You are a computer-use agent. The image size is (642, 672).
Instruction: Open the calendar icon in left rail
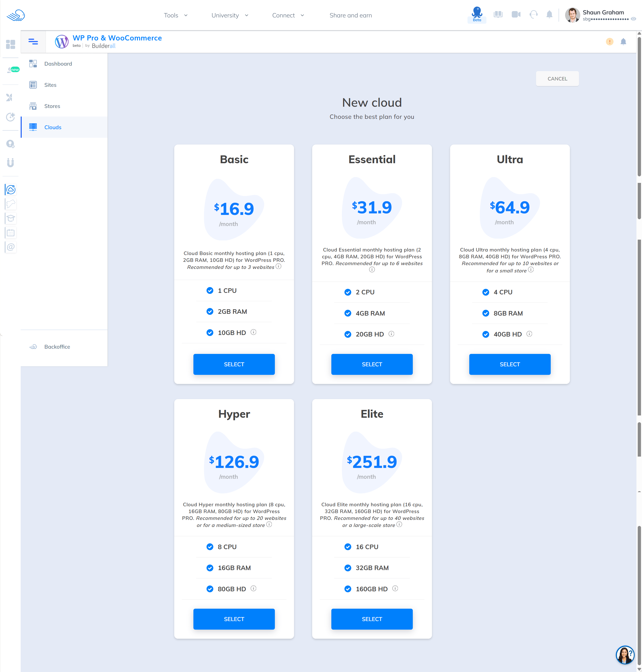11,233
